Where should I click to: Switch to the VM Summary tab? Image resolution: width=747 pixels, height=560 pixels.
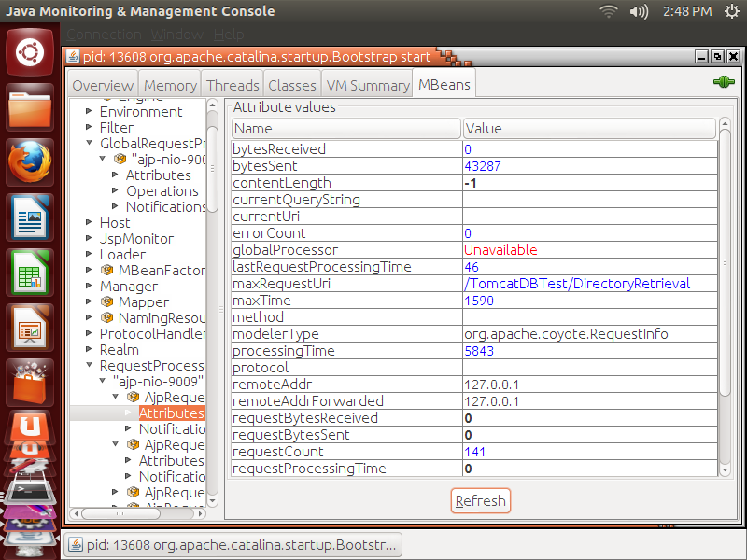[x=368, y=85]
